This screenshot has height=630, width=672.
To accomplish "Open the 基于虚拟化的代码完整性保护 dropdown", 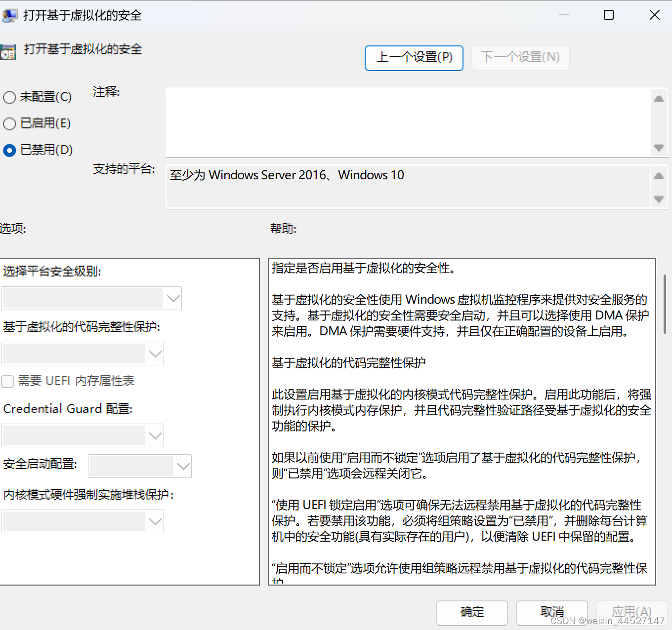I will 155,354.
